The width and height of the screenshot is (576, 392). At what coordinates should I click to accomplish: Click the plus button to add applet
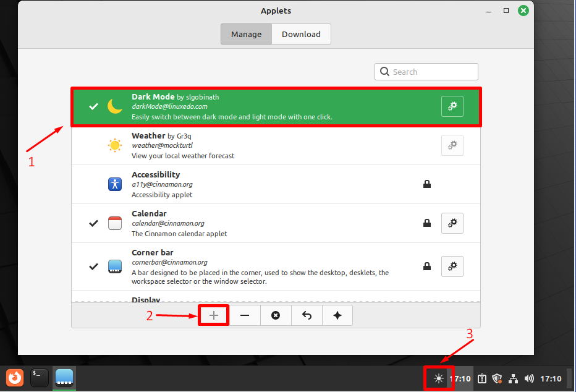tap(214, 315)
